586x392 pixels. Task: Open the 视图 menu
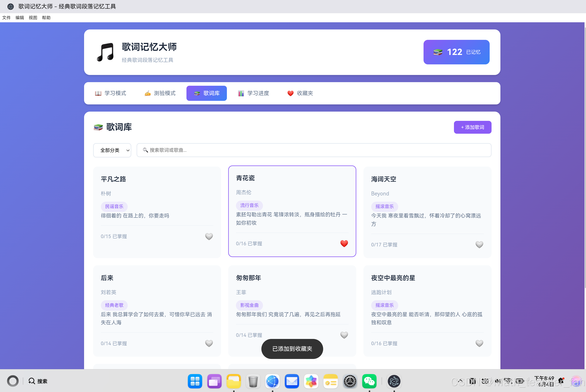(33, 18)
